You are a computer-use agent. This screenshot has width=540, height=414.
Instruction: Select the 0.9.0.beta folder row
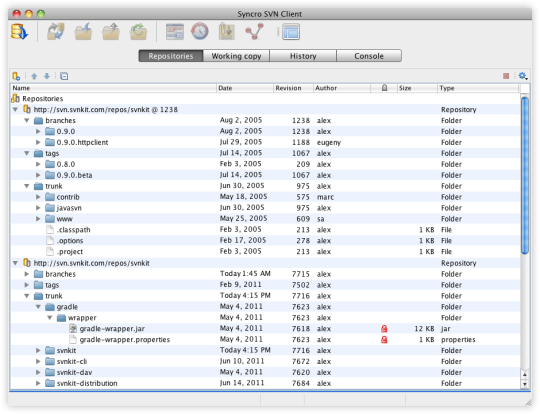point(265,175)
